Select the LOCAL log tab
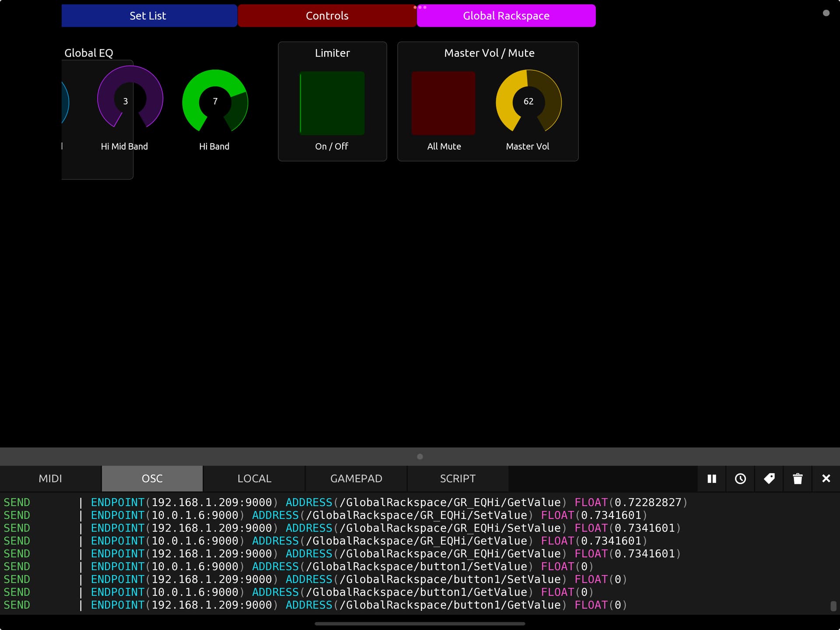This screenshot has height=630, width=840. tap(254, 479)
